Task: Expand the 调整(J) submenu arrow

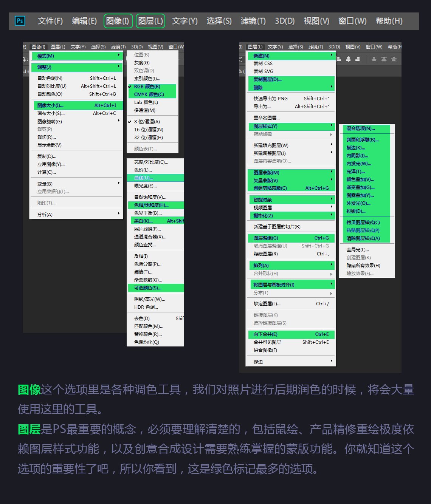Action: click(x=119, y=66)
